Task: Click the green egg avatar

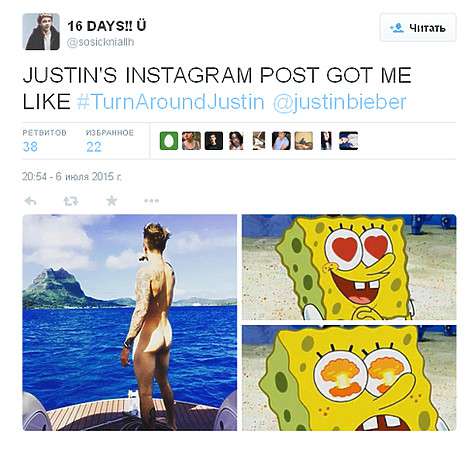Action: [x=169, y=141]
